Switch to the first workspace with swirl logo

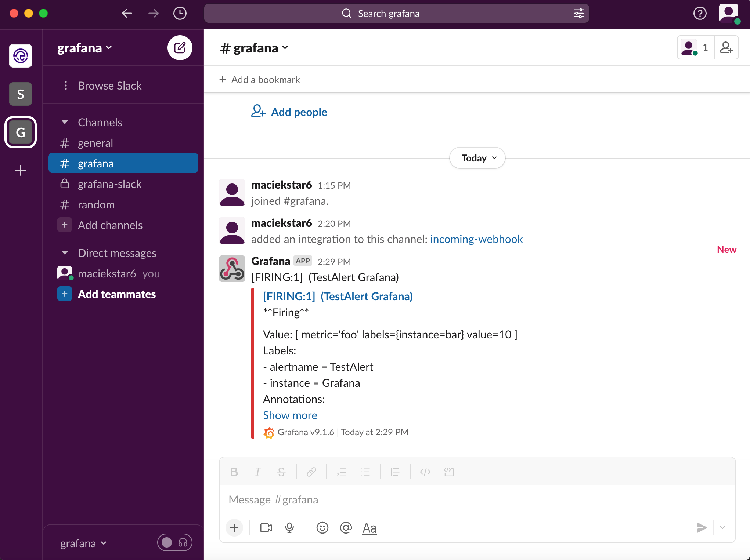[21, 56]
